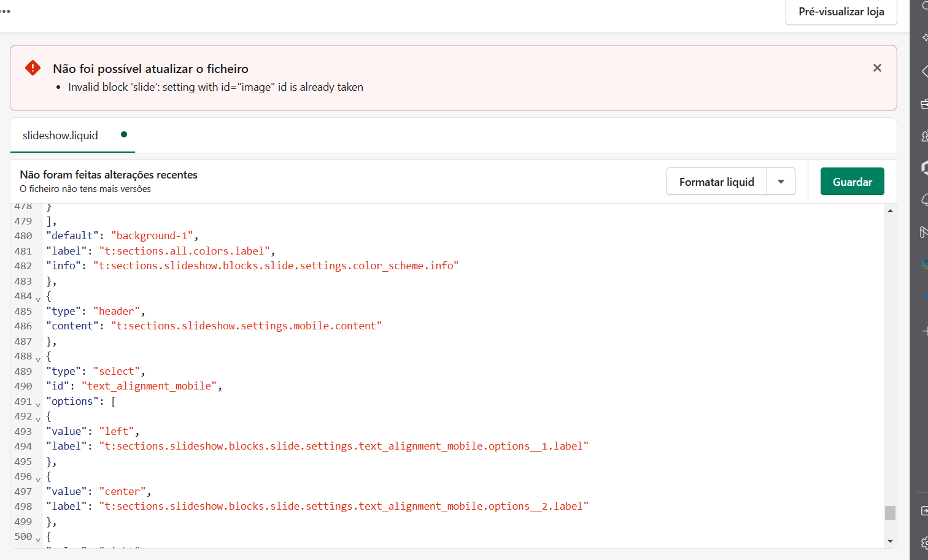Click the plus icon in browser sidebar
928x560 pixels.
[x=924, y=331]
